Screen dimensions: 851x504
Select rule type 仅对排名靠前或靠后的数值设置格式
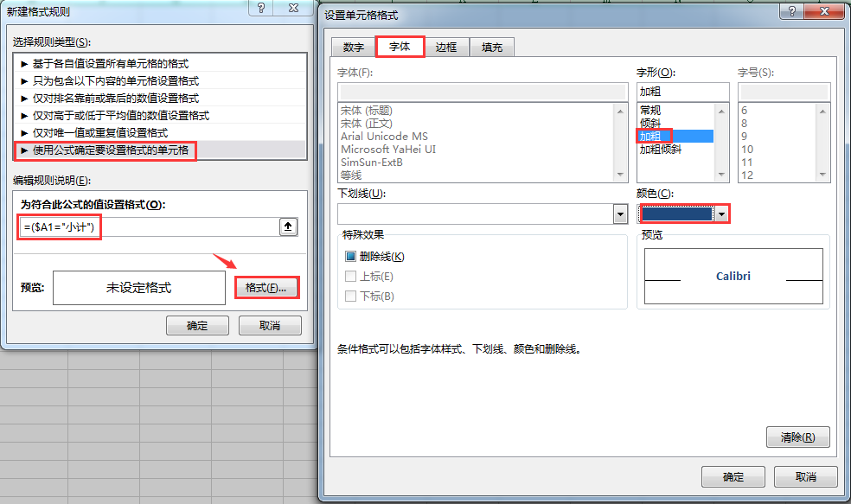pyautogui.click(x=161, y=99)
